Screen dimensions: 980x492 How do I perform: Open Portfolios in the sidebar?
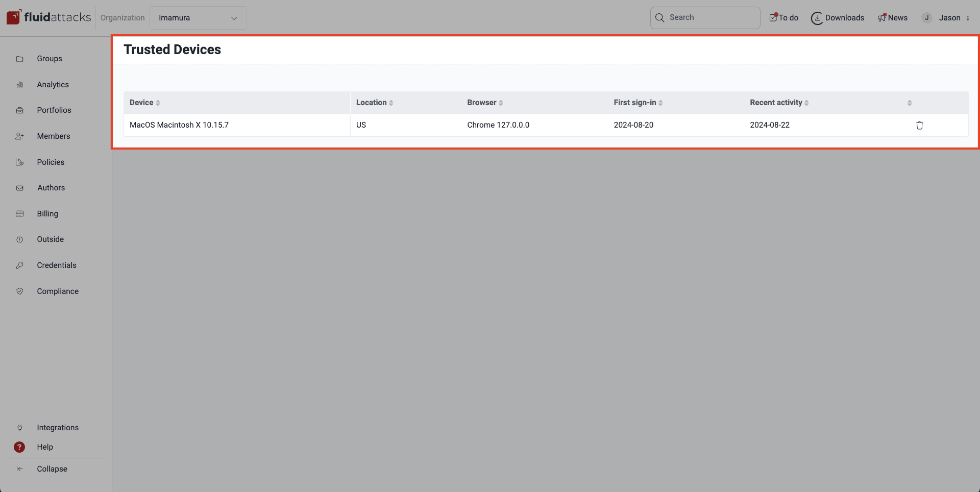54,110
